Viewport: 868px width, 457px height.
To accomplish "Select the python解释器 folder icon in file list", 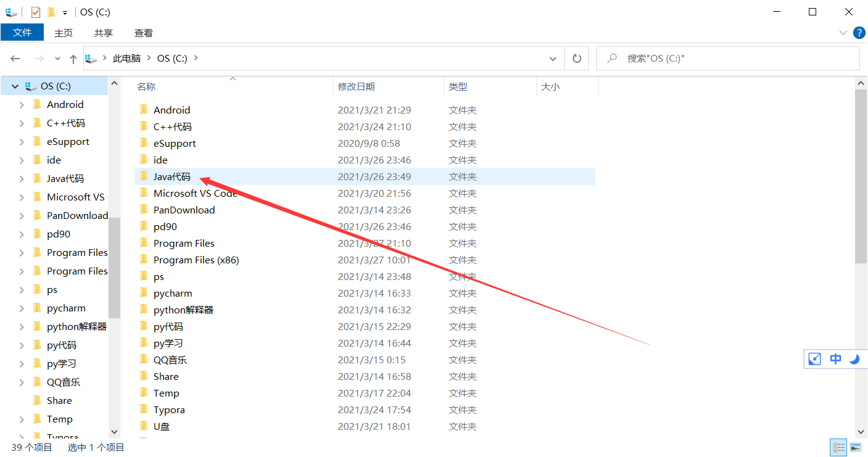I will 144,310.
